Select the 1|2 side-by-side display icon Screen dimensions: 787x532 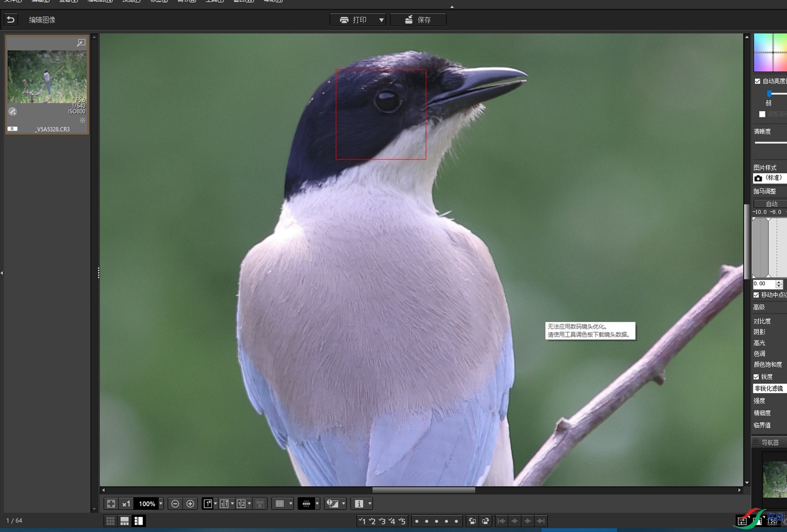pyautogui.click(x=241, y=504)
